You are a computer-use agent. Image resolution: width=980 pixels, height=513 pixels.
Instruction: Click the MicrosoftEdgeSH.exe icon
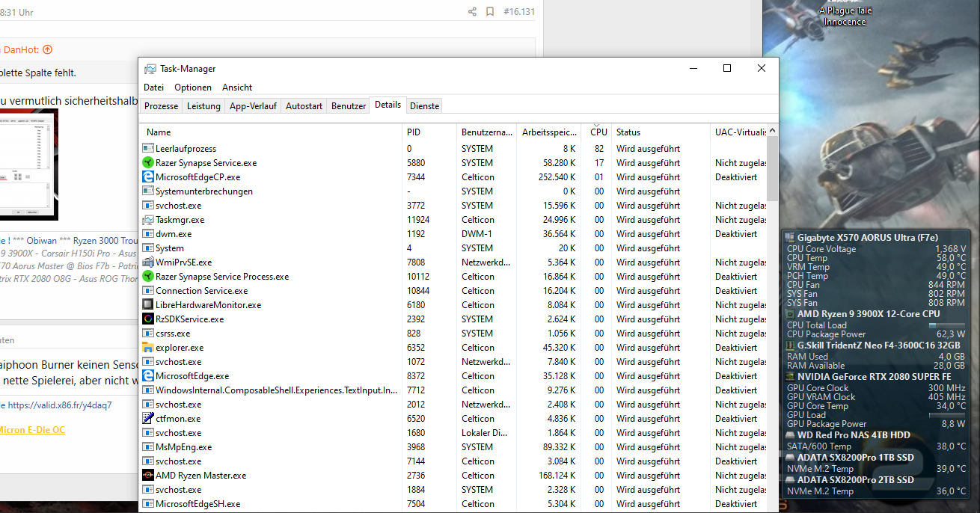[x=148, y=503]
